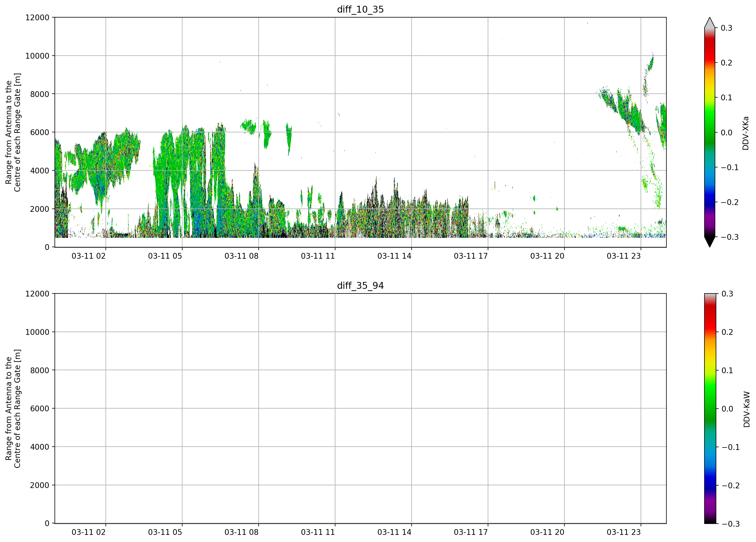This screenshot has height=542, width=756.
Task: Click x-tick '03-11 14' on diff_10_35 plot
Action: (394, 256)
